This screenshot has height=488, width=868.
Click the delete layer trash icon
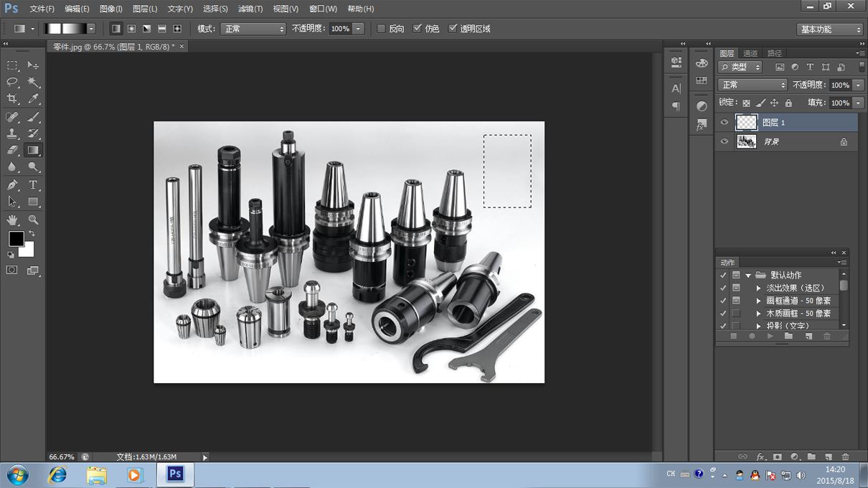click(845, 456)
